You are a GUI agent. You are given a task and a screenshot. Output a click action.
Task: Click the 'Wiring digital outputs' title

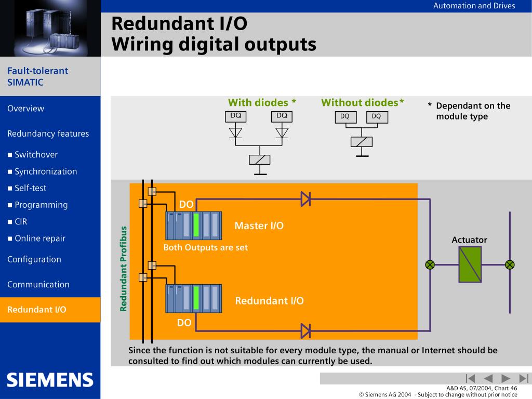[x=214, y=45]
